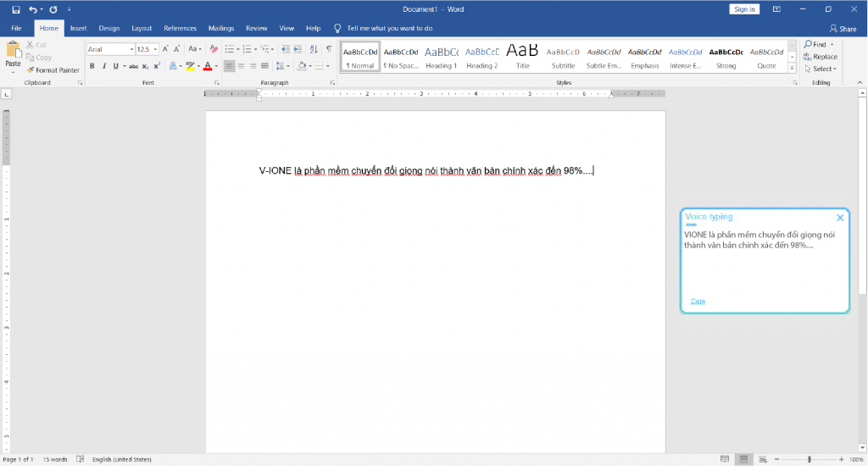Redo the last action
The height and width of the screenshot is (466, 868).
pos(53,9)
